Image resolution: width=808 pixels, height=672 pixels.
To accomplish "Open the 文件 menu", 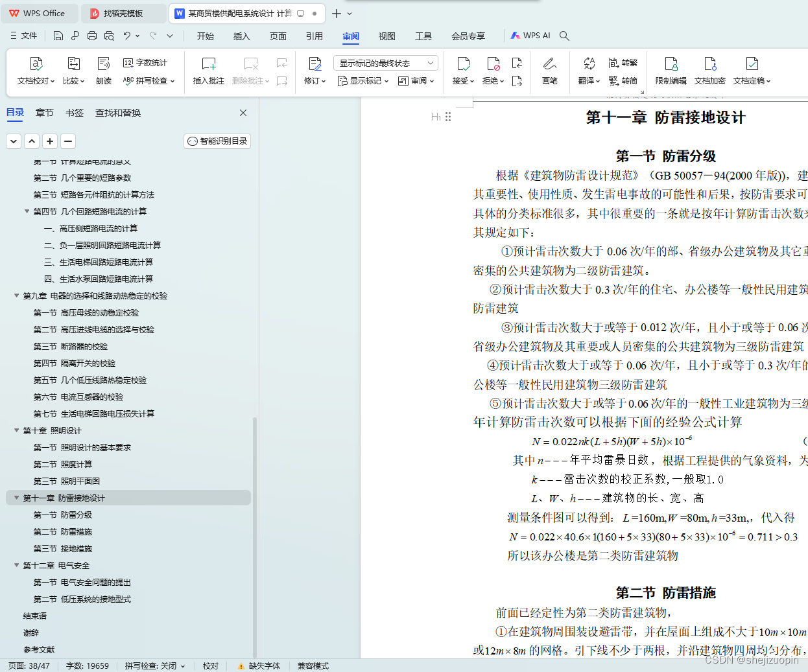I will pyautogui.click(x=24, y=36).
